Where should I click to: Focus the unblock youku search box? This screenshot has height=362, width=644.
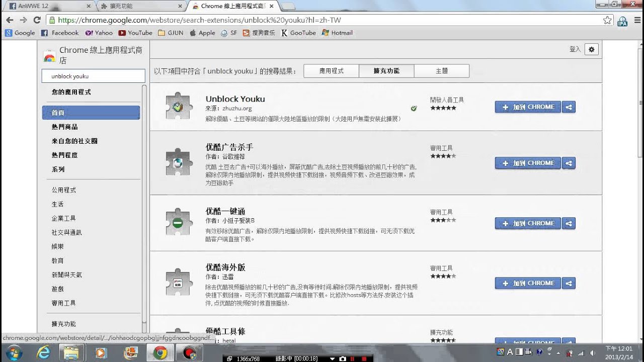[94, 76]
